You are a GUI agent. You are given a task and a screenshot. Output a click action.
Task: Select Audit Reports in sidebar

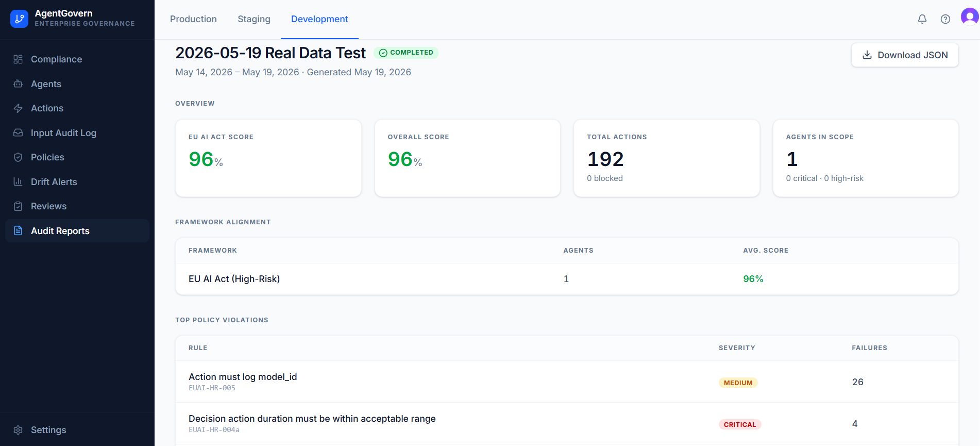point(77,230)
